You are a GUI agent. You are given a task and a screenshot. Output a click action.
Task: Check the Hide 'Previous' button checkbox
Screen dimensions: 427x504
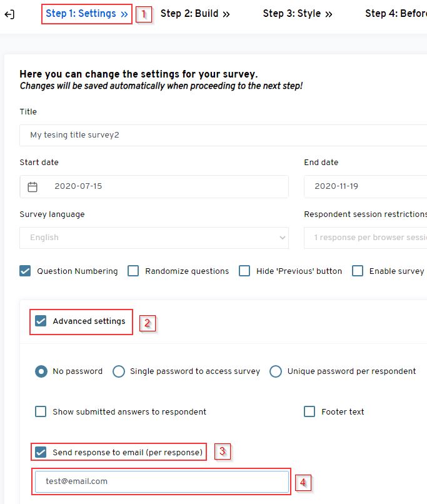(244, 271)
